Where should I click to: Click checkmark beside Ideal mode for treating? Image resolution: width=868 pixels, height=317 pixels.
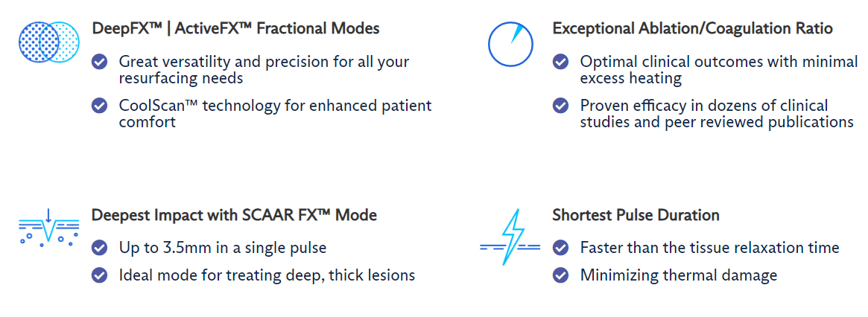click(x=100, y=275)
